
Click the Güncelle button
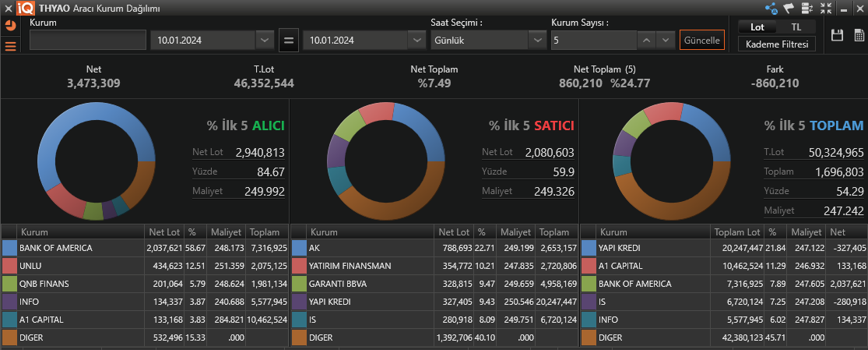pos(702,41)
